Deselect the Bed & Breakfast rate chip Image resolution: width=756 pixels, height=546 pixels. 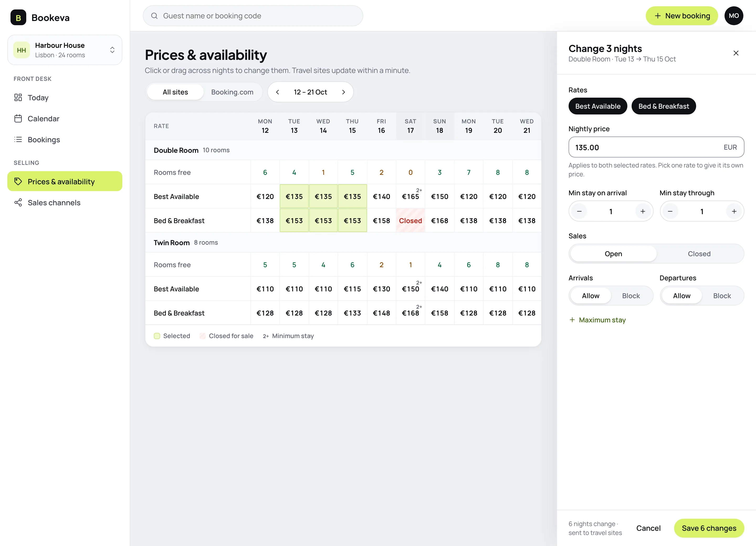click(663, 106)
